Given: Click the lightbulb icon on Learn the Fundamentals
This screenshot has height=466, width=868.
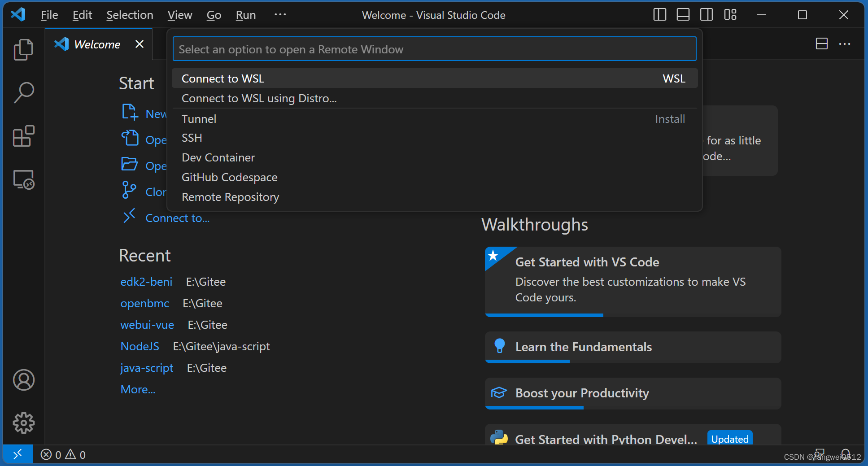Looking at the screenshot, I should [x=499, y=346].
